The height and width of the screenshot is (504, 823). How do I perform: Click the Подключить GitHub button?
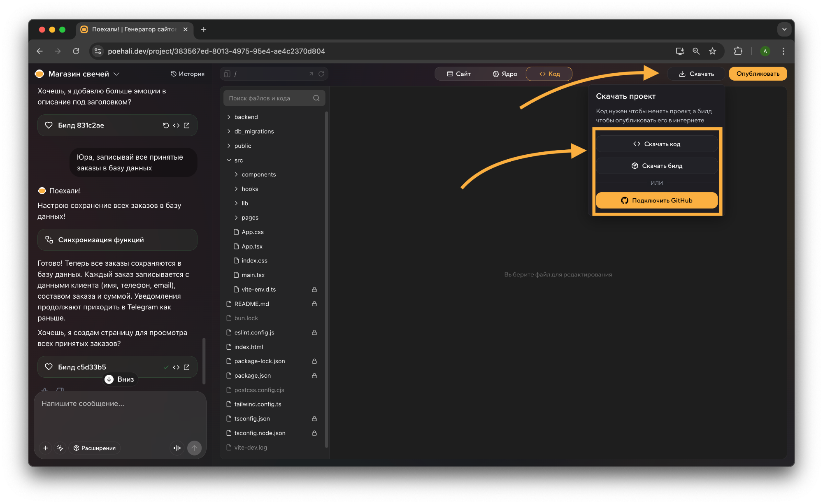657,201
